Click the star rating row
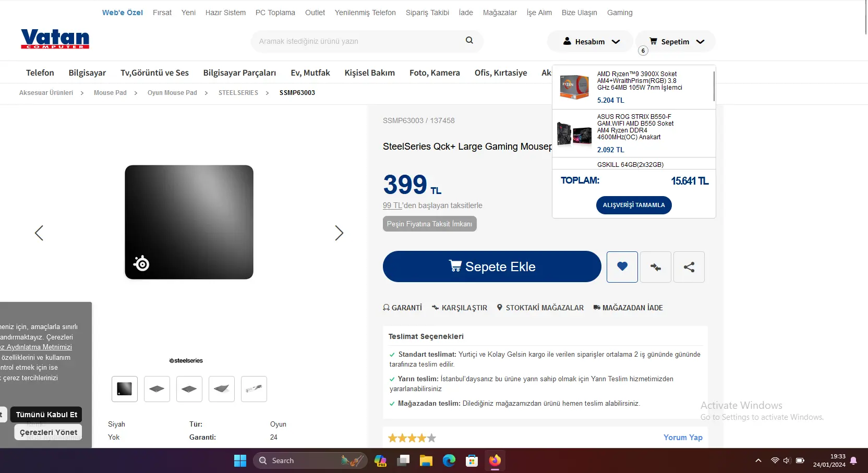 tap(412, 438)
